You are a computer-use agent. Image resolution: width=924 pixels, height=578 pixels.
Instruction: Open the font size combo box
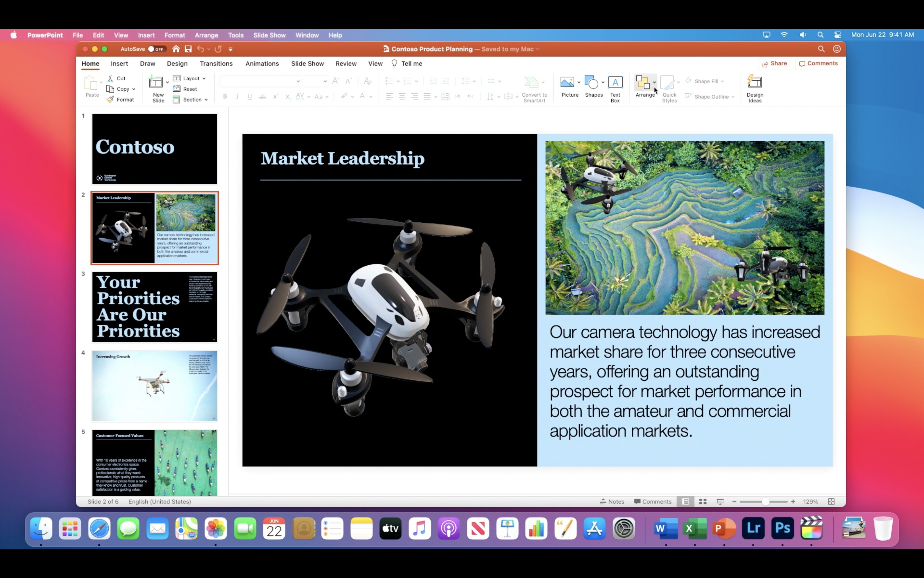[x=315, y=81]
